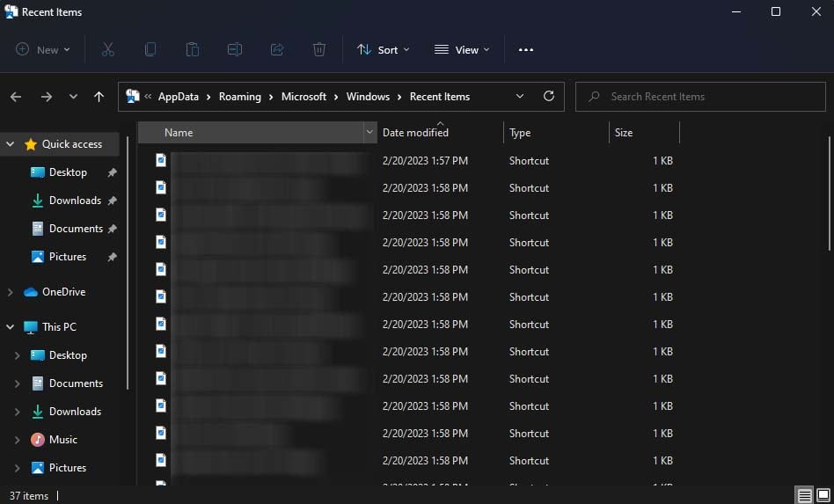
Task: Click the Rename icon in toolbar
Action: 235,50
